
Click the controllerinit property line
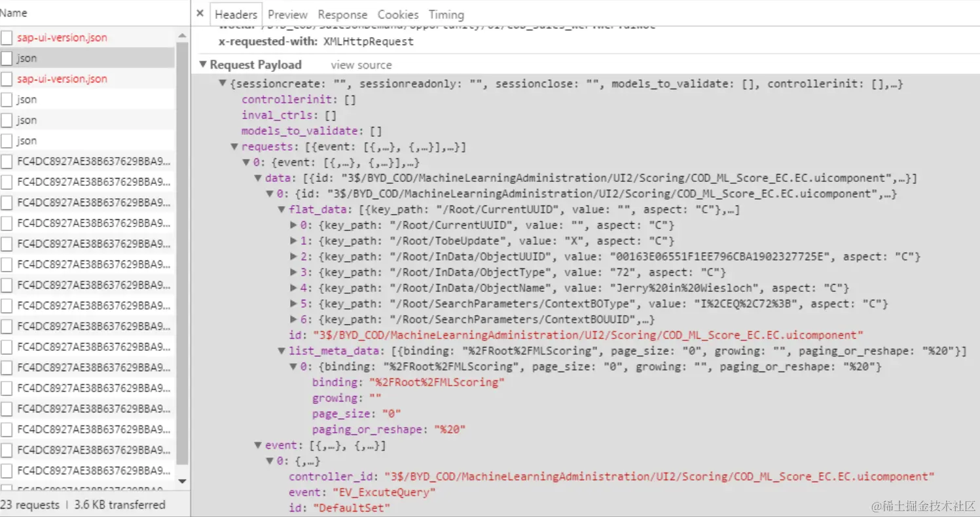click(299, 99)
